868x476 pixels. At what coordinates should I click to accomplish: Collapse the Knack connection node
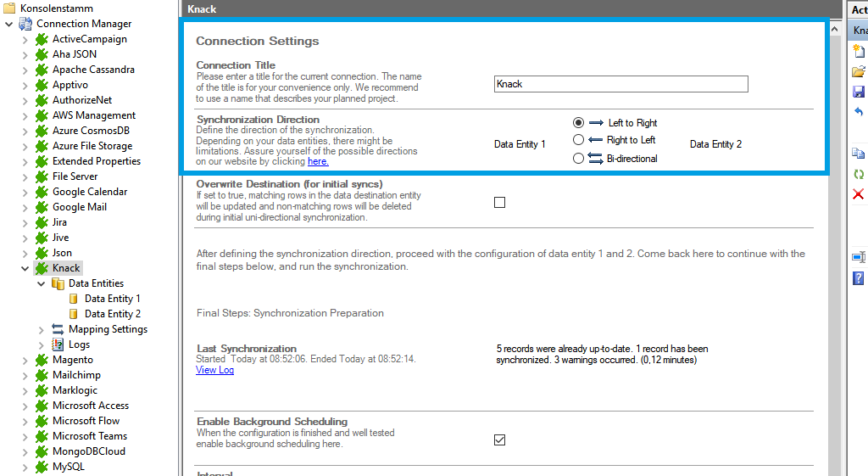pos(25,268)
